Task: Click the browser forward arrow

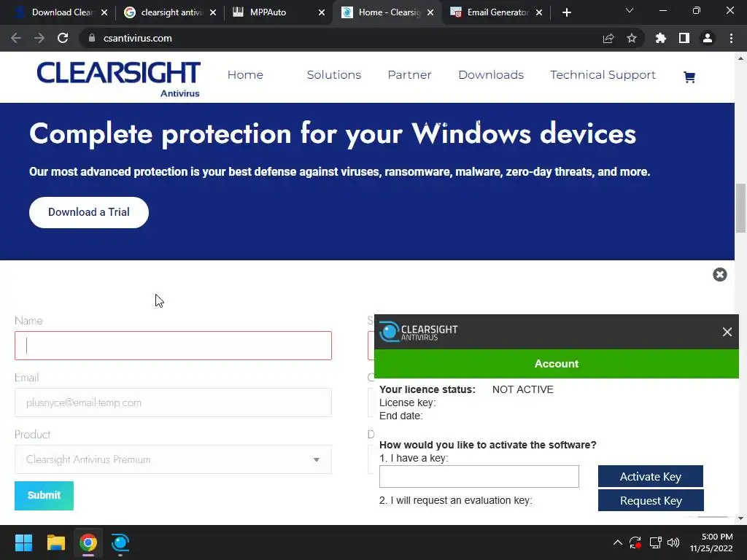Action: pos(39,38)
